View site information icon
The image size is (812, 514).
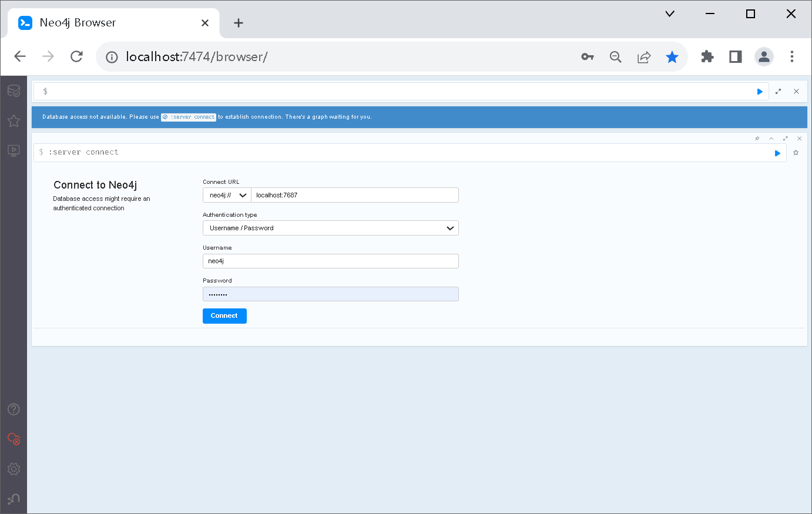[x=112, y=57]
